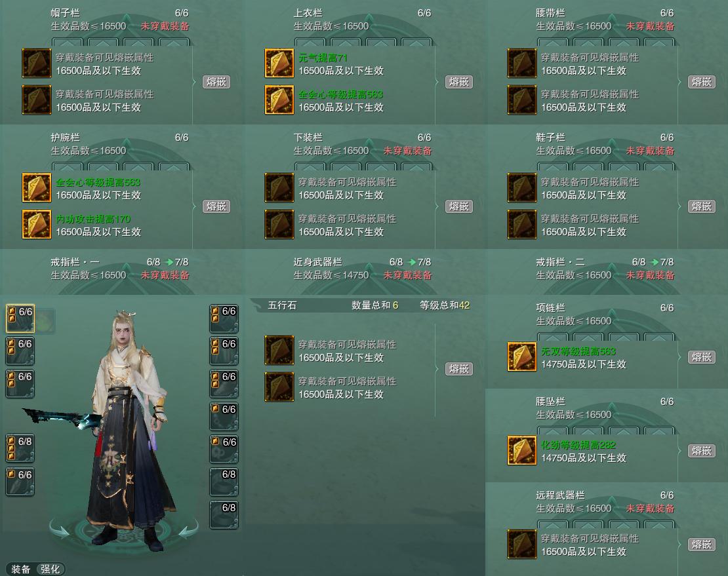This screenshot has height=576, width=728.
Task: Select the 内功攻击提高170 gem icon
Action: point(37,224)
